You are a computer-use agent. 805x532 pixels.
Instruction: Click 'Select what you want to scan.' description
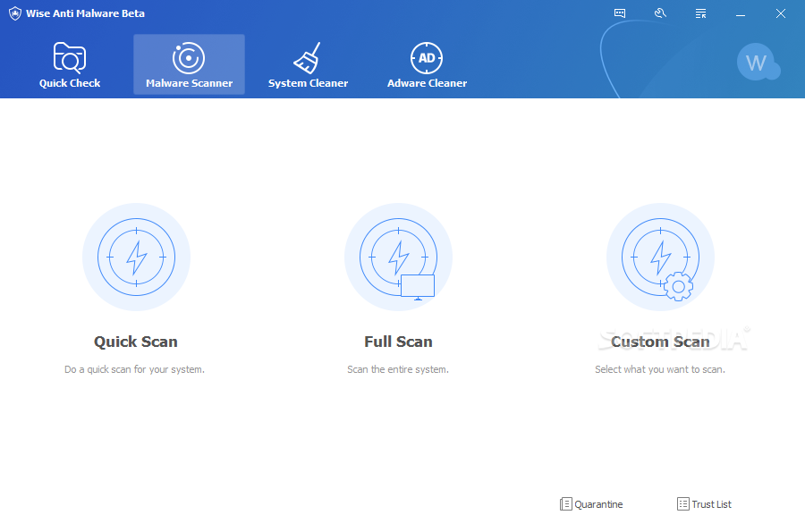[x=660, y=369]
